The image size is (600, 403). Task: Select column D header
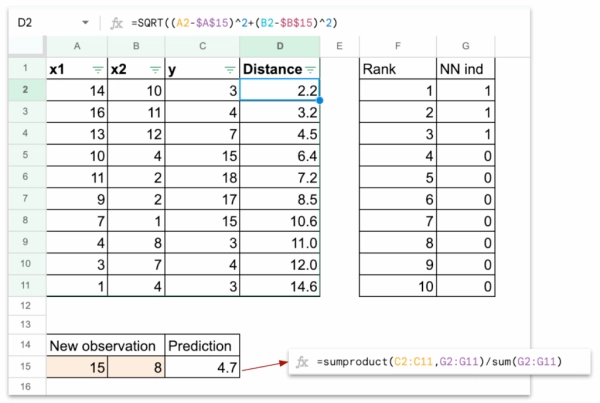[280, 46]
